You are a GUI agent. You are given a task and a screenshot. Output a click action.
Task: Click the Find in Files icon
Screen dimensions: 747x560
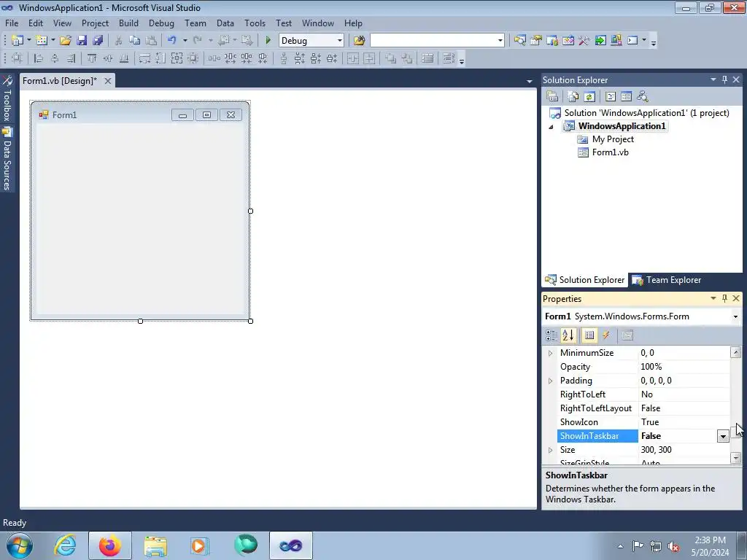coord(359,41)
